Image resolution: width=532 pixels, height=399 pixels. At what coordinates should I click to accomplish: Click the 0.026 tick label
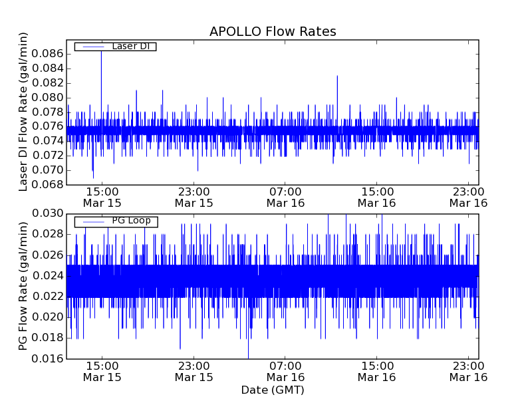click(x=47, y=255)
